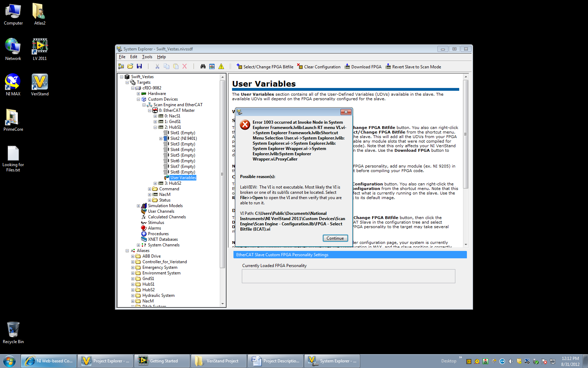588x368 pixels.
Task: Expand the 1: GndS1 node
Action: point(155,122)
